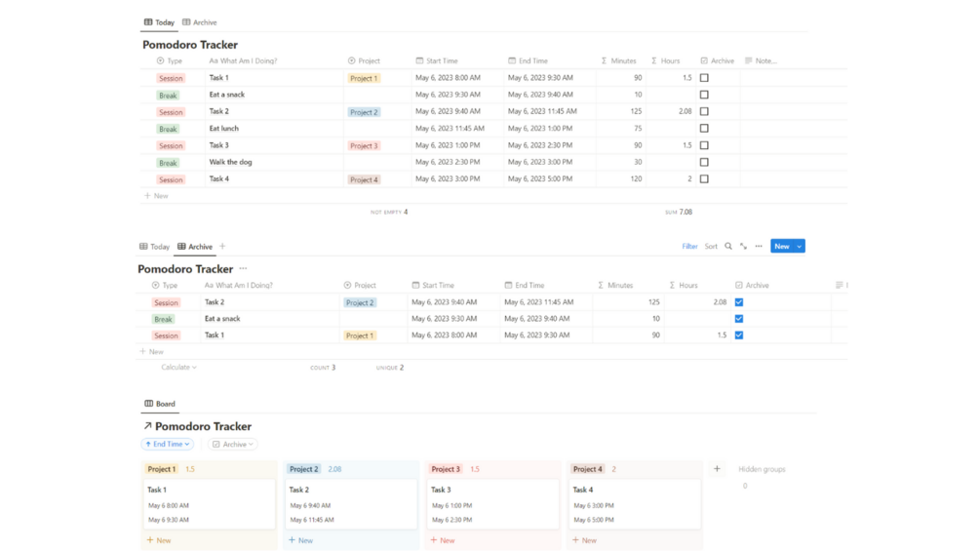Open the ellipsis beside second Pomodoro Tracker title

click(x=243, y=268)
